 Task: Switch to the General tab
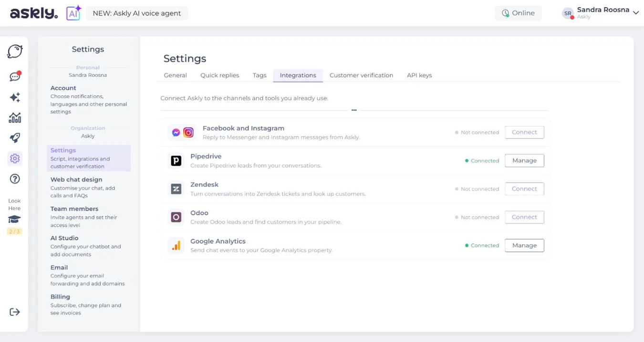pyautogui.click(x=175, y=75)
